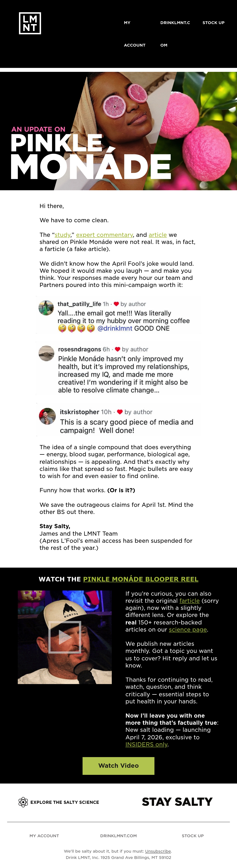Click the Pinkle Monáde hero banner image

click(x=118, y=131)
